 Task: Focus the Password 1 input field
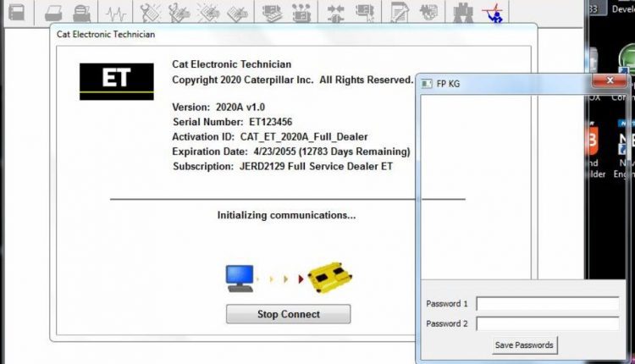coord(548,304)
